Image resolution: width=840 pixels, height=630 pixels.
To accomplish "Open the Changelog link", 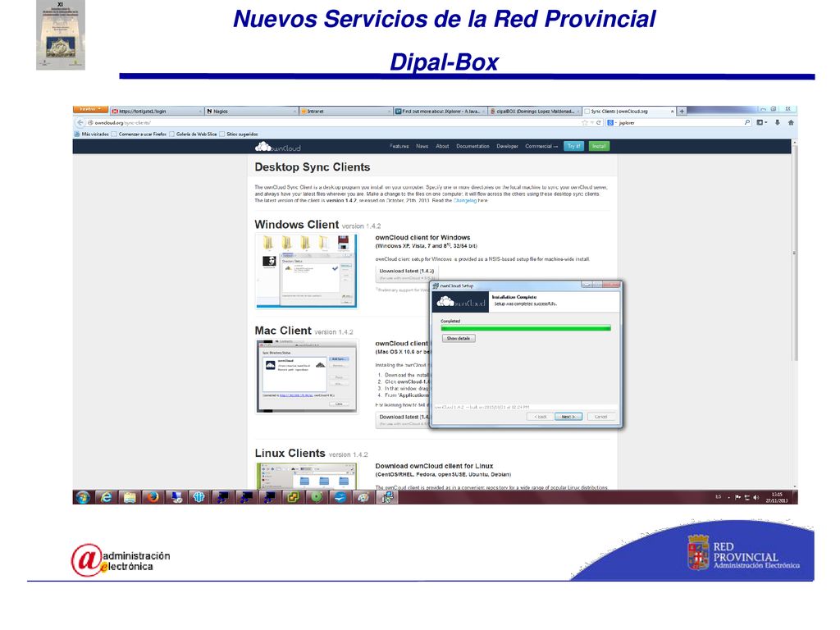I will 464,200.
